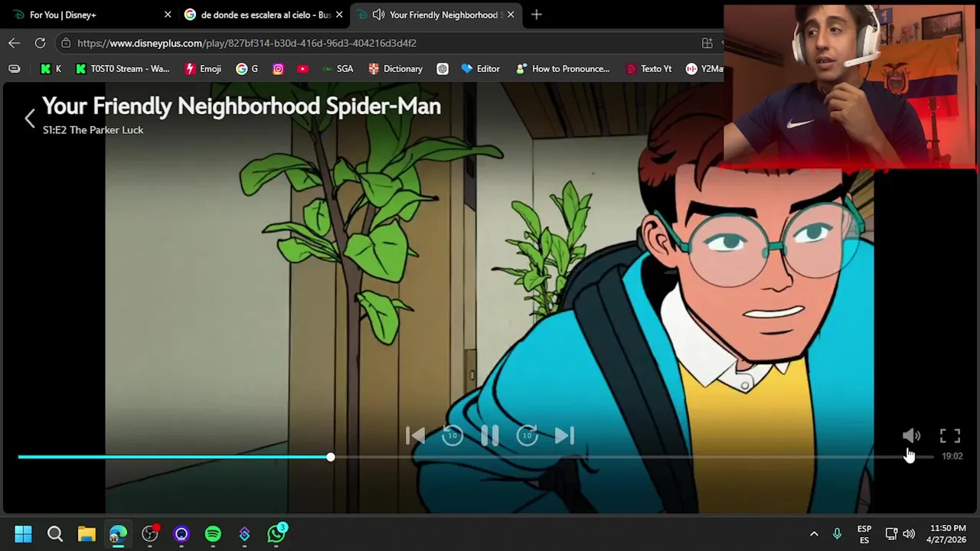This screenshot has width=980, height=551.
Task: Rewind 10 seconds in the player
Action: 452,435
